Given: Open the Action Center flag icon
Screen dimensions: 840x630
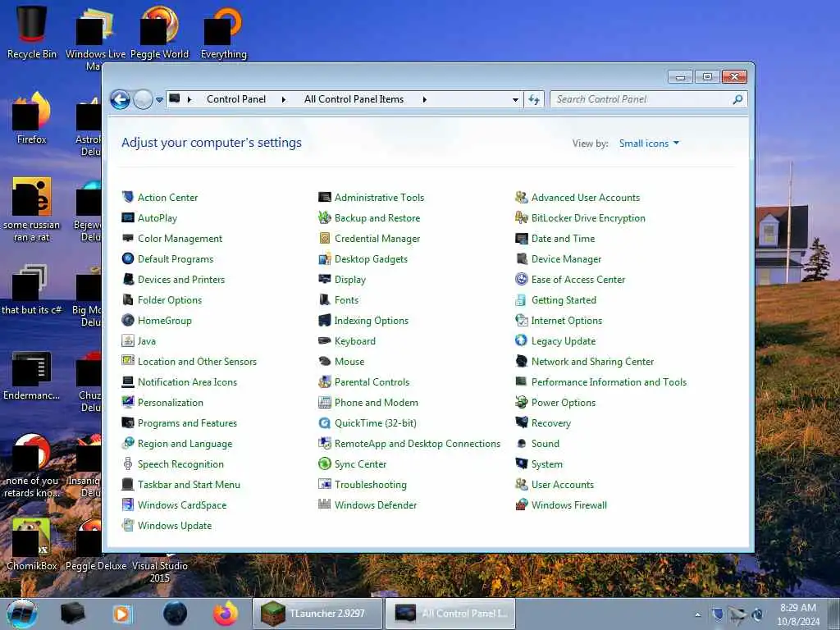Looking at the screenshot, I should [x=127, y=197].
